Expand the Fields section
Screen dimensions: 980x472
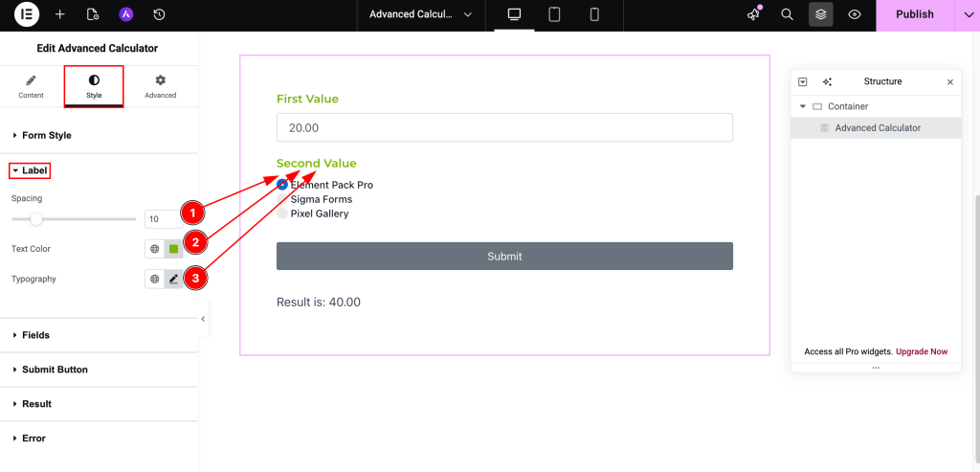point(35,335)
